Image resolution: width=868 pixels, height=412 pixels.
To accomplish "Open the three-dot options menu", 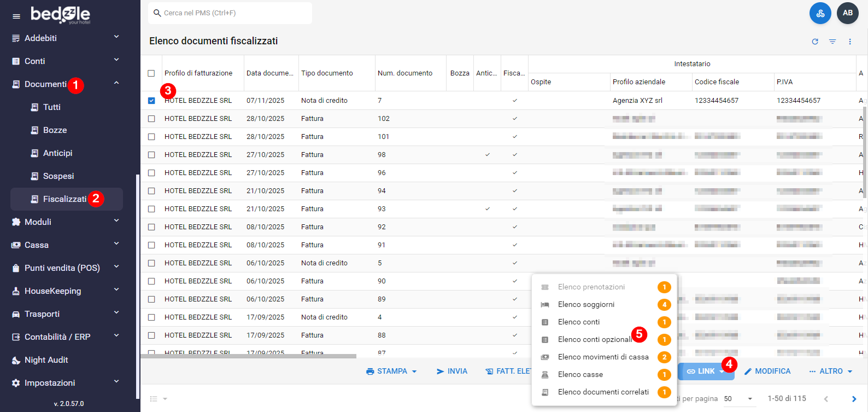I will click(850, 42).
